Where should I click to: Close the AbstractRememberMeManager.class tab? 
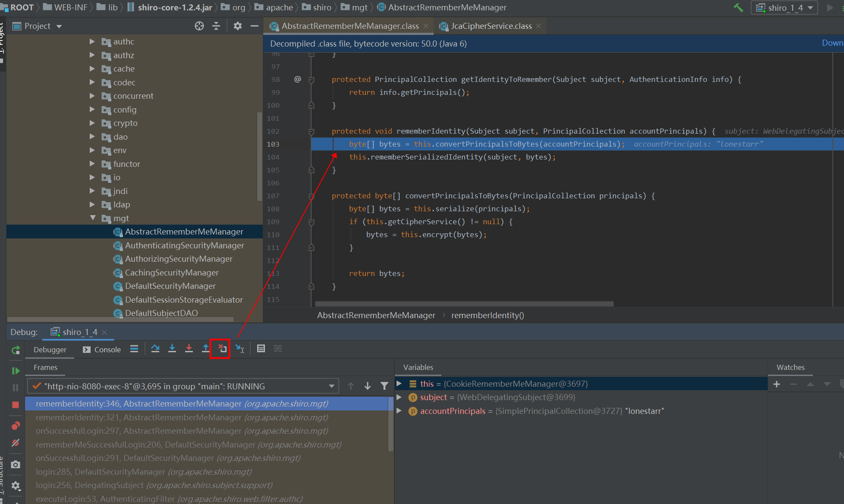(426, 26)
